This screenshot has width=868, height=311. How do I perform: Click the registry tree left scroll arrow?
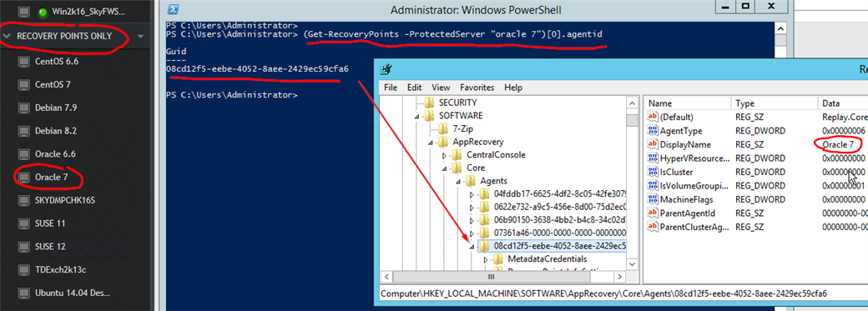[x=387, y=277]
